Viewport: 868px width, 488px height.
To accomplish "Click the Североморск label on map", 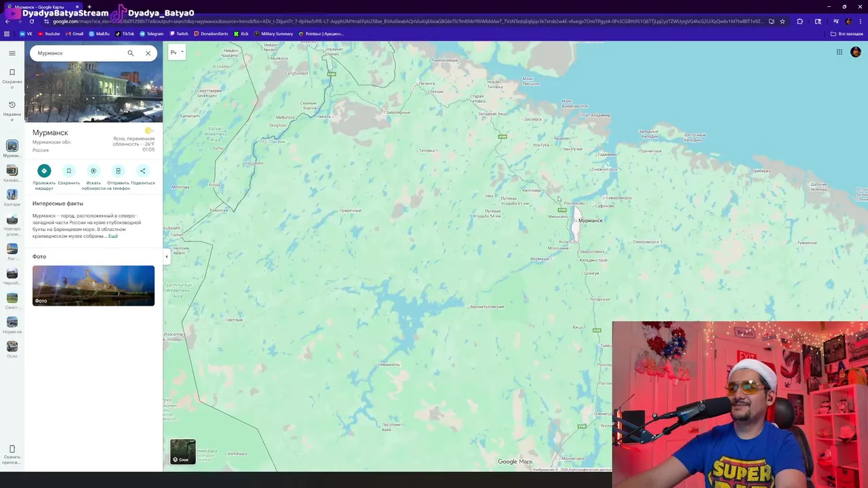I will [618, 198].
